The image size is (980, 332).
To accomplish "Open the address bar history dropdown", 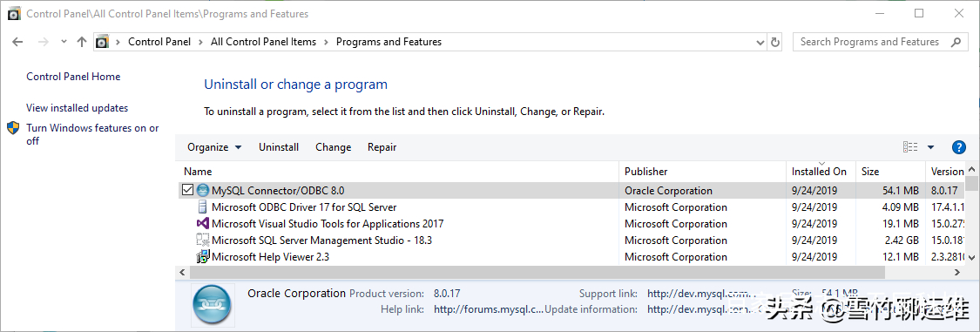I will pyautogui.click(x=760, y=42).
